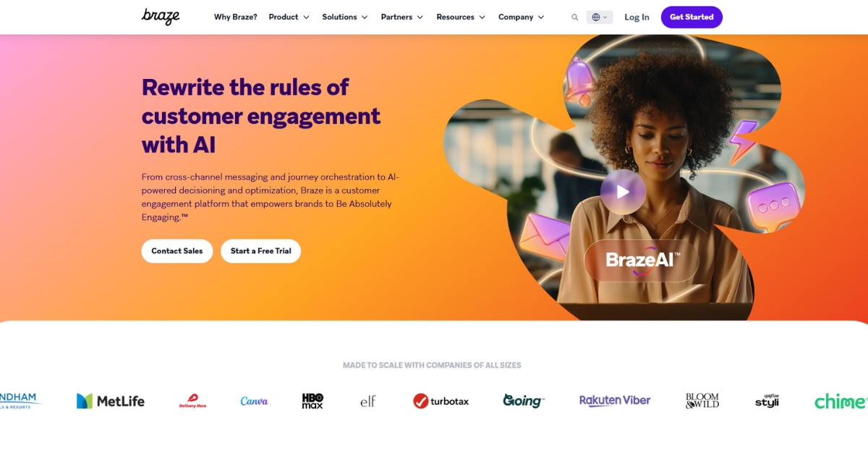The image size is (868, 456).
Task: Select the Log In link
Action: click(x=637, y=17)
